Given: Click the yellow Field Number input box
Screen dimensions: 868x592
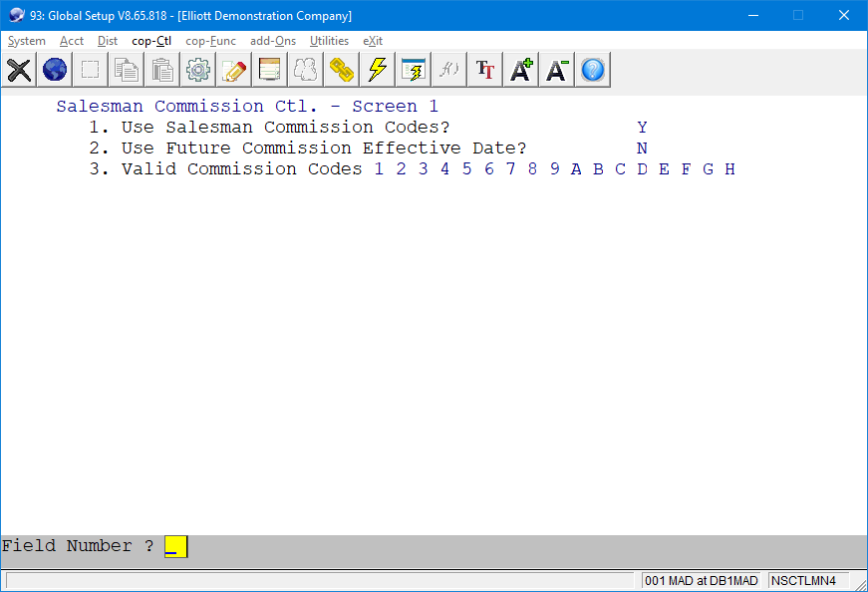Looking at the screenshot, I should [176, 546].
